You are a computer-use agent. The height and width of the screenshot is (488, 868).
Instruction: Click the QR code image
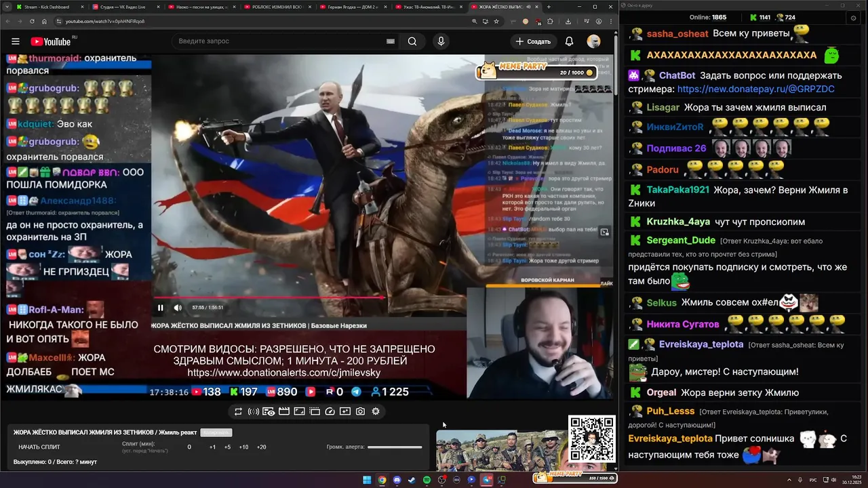tap(592, 439)
